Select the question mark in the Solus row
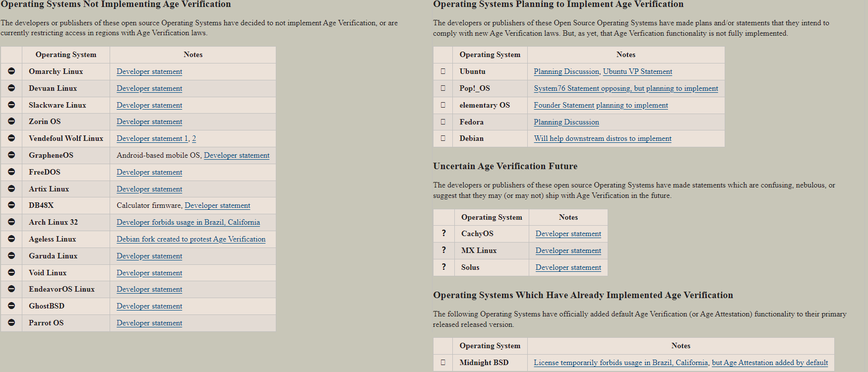Image resolution: width=868 pixels, height=372 pixels. tap(444, 267)
